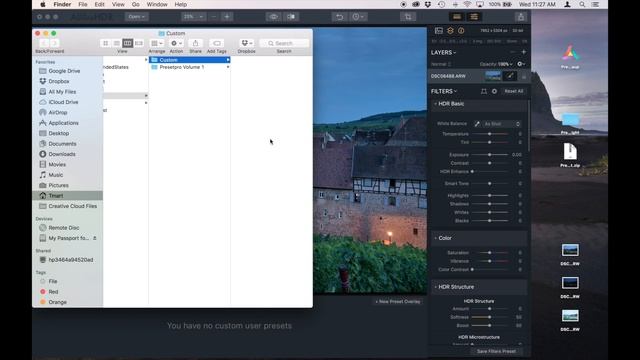Open the 25% zoom level dropdown
This screenshot has width=640, height=360.
pyautogui.click(x=193, y=17)
